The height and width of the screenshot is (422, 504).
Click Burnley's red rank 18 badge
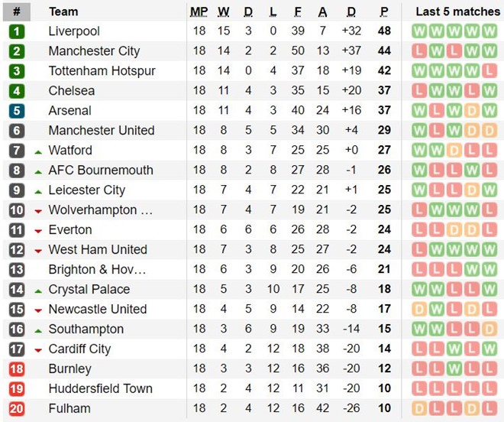pyautogui.click(x=17, y=369)
